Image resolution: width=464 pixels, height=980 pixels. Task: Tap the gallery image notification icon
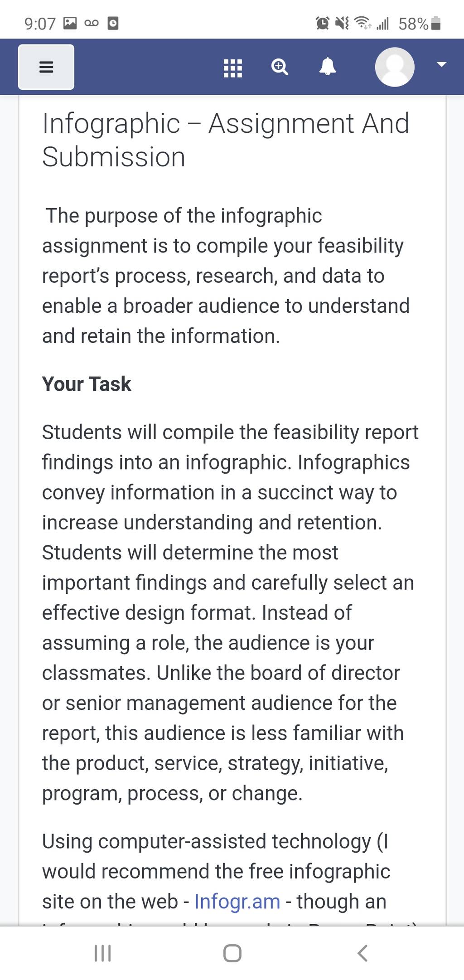(70, 23)
